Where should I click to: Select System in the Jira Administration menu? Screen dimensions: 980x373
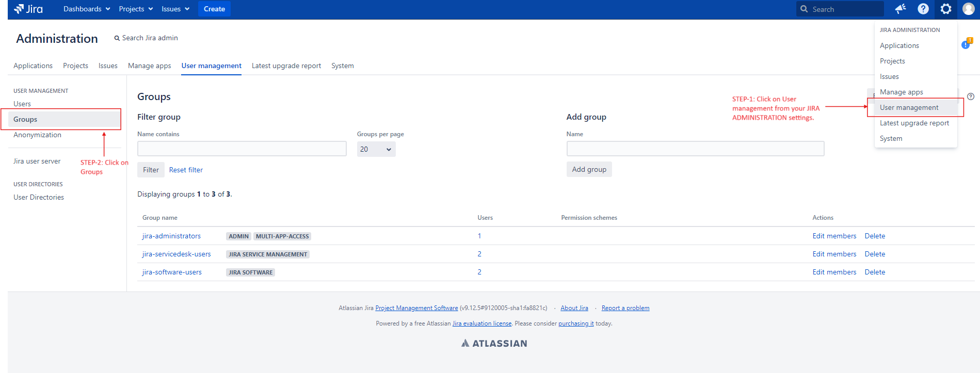click(x=891, y=138)
